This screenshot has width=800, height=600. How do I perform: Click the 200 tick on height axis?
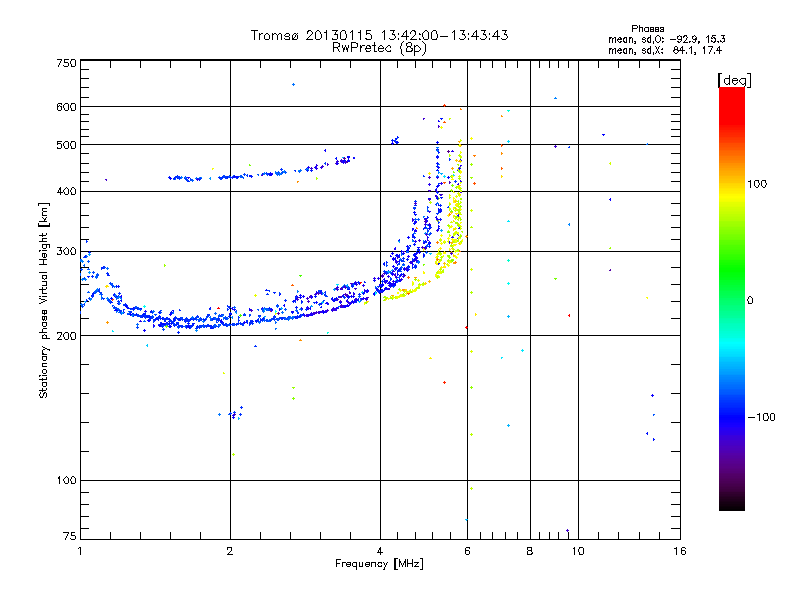[66, 336]
